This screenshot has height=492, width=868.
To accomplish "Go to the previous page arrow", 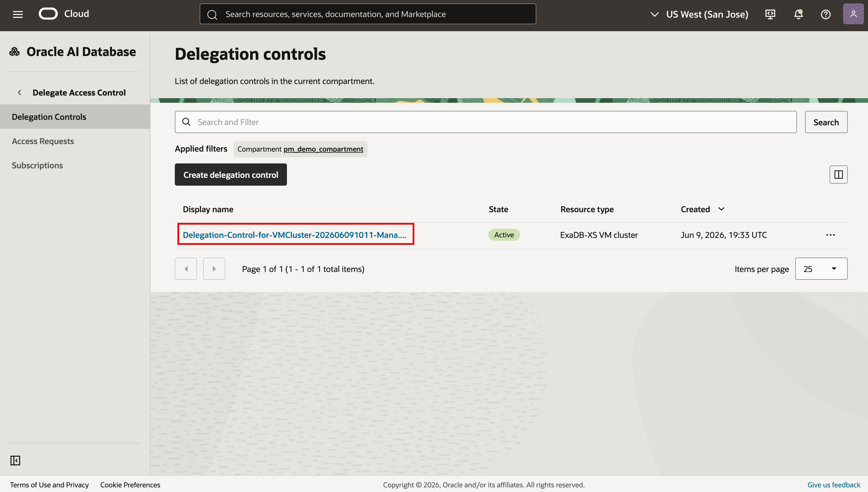I will pyautogui.click(x=186, y=269).
